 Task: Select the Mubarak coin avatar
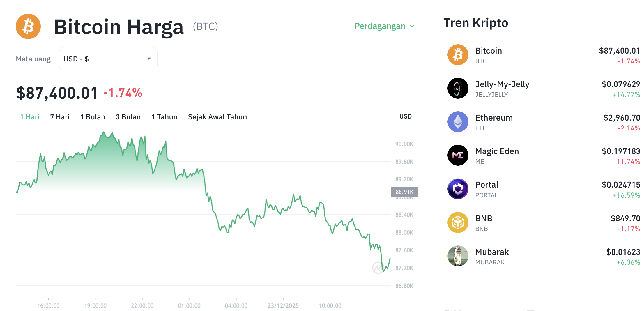click(x=458, y=256)
